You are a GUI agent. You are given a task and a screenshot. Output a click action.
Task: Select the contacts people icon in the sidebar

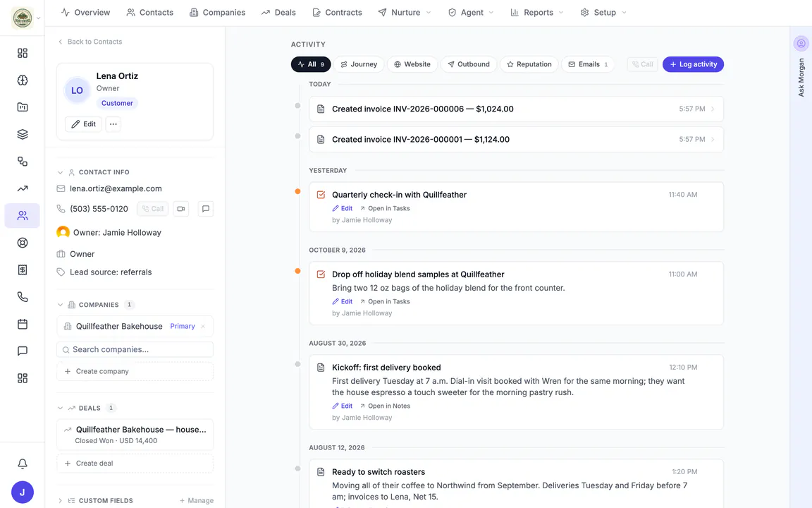click(x=23, y=216)
